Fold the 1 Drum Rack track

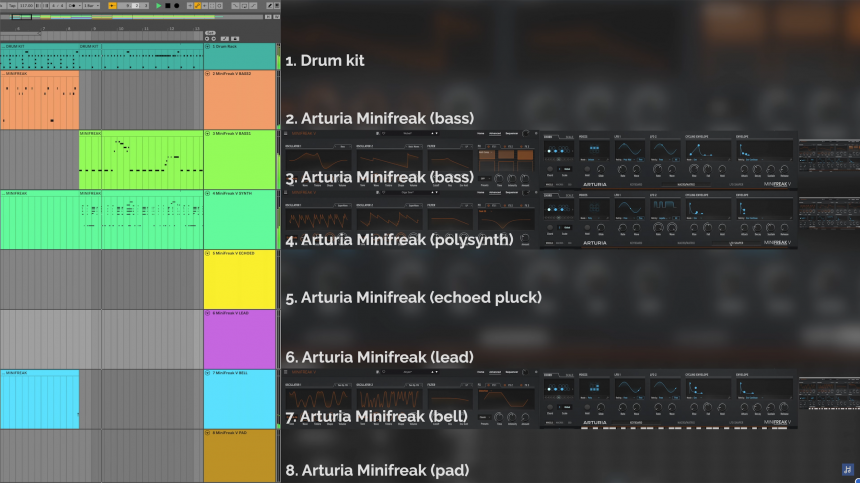click(x=207, y=47)
